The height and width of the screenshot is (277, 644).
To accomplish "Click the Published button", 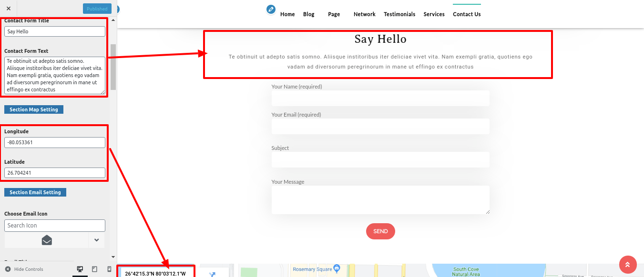I will [97, 9].
